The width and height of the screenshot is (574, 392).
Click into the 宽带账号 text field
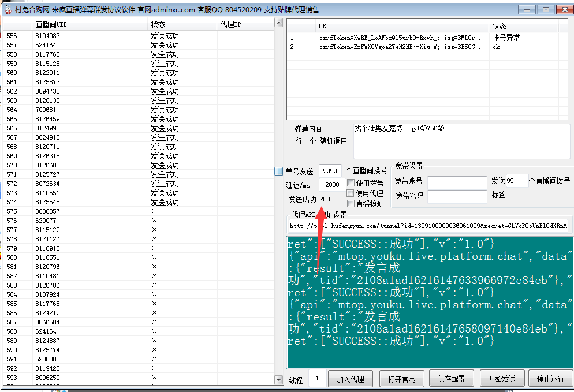click(x=457, y=182)
